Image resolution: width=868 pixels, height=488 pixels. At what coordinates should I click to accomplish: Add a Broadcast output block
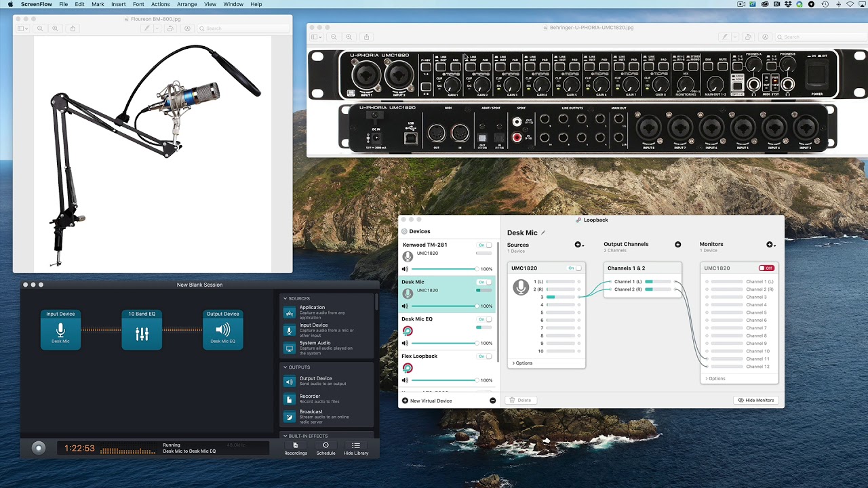[x=327, y=417]
